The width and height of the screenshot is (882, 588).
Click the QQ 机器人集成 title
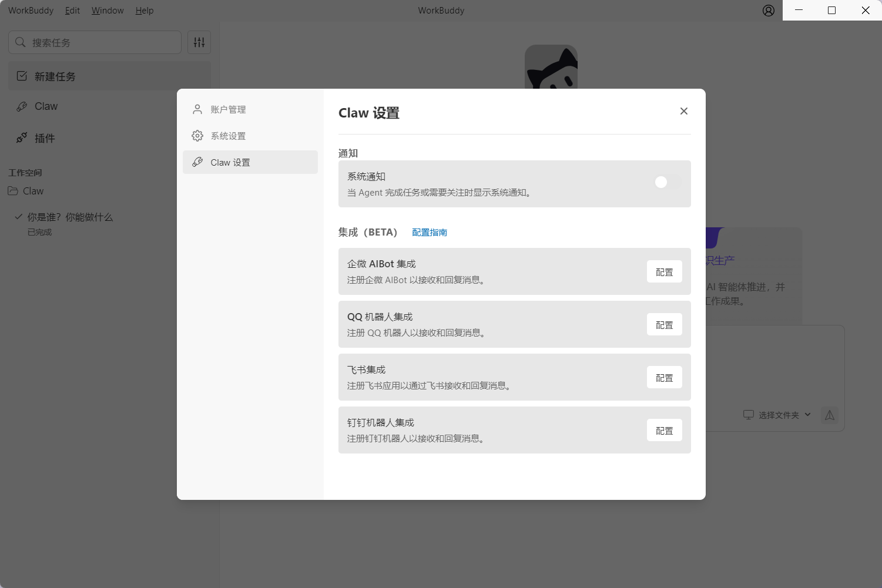(x=380, y=317)
